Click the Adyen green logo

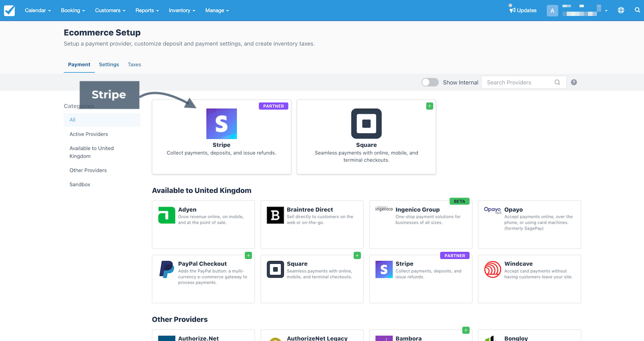click(167, 215)
